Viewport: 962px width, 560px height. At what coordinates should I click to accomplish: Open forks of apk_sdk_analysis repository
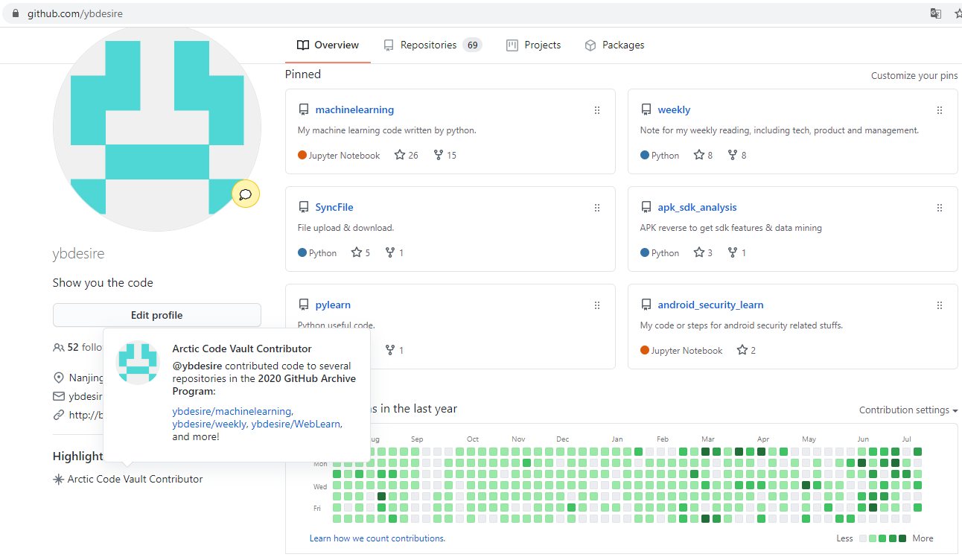click(737, 253)
